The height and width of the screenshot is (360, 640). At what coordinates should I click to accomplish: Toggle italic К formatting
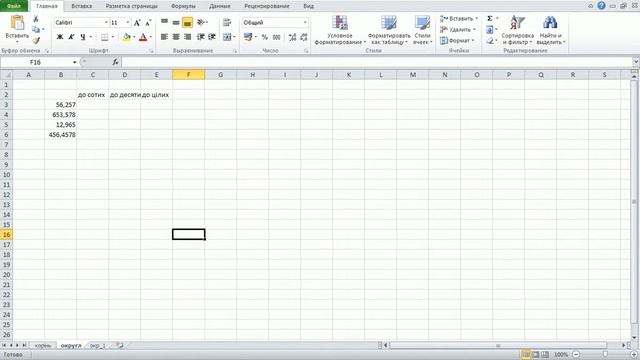click(71, 37)
